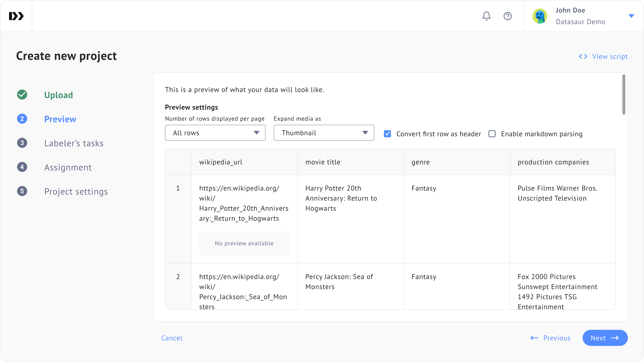Click the Previous link
Viewport: 644px width, 362px height.
coord(550,338)
